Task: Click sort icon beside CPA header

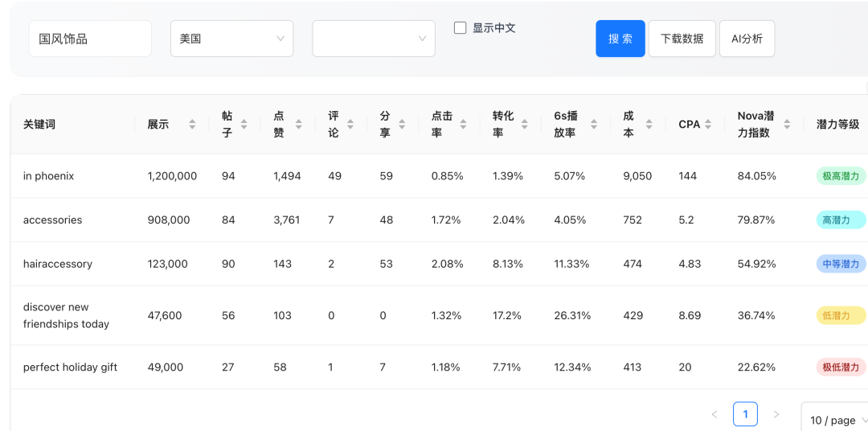Action: pyautogui.click(x=708, y=125)
